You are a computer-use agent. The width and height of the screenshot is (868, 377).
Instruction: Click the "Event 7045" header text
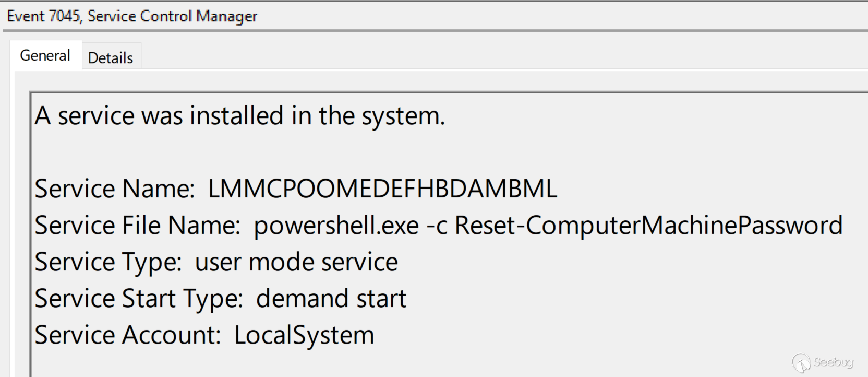(x=43, y=16)
